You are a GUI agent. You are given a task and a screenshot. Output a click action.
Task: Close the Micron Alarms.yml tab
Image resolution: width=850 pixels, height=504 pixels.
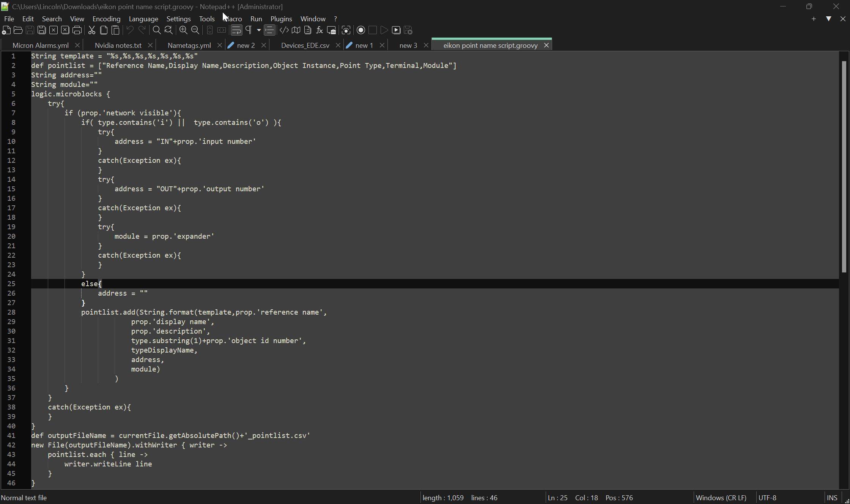(77, 45)
